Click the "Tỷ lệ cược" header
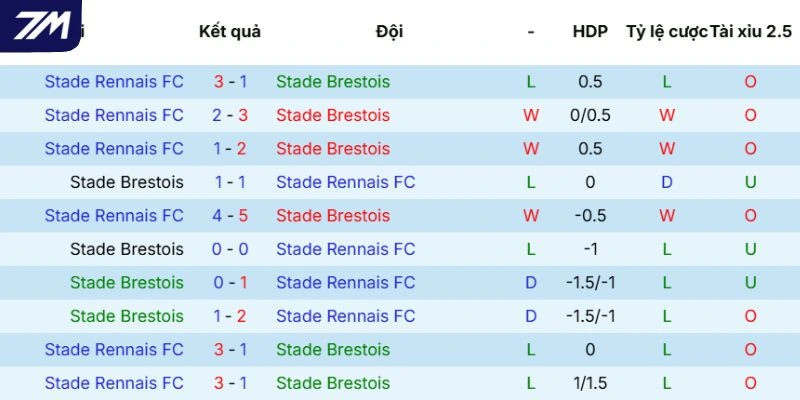 666,31
